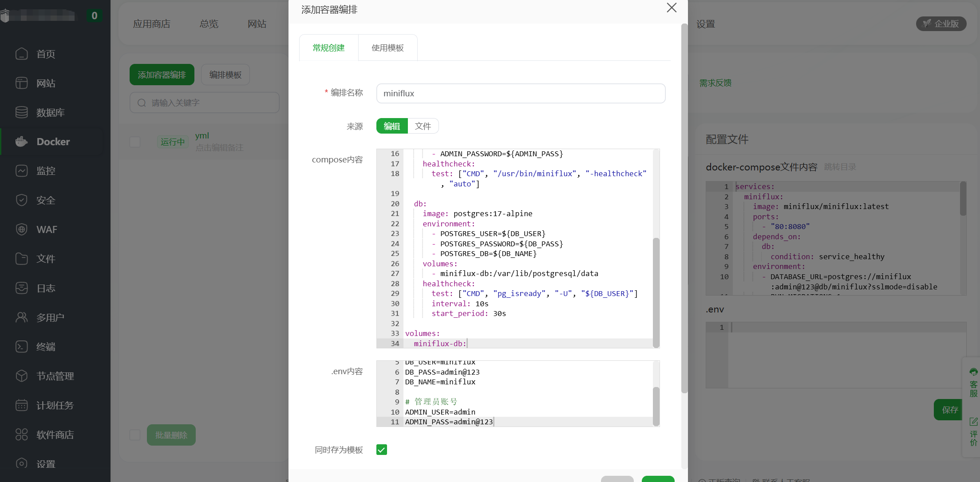
Task: Click env line 'DB_NAME=miniflux'
Action: (x=440, y=382)
